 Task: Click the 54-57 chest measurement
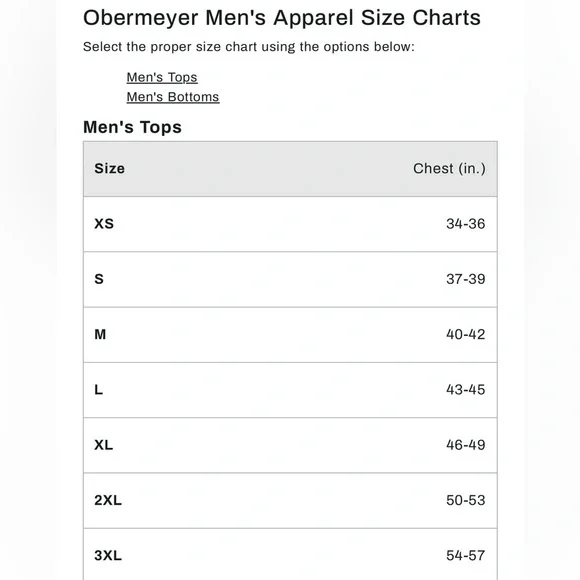465,556
